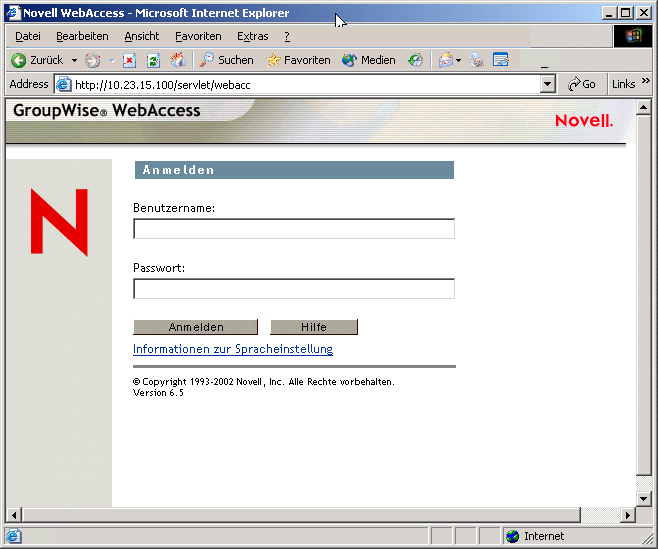Screen dimensions: 658x549
Task: Click the Mail toolbar icon
Action: (x=446, y=60)
